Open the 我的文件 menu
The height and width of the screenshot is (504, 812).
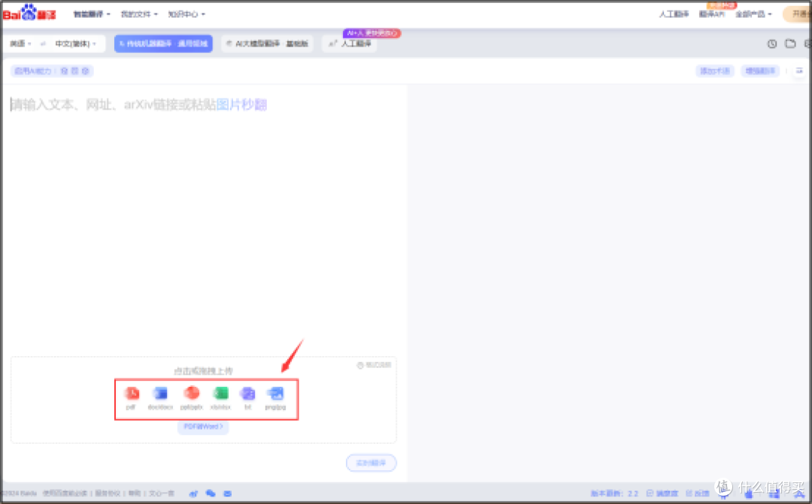click(139, 14)
